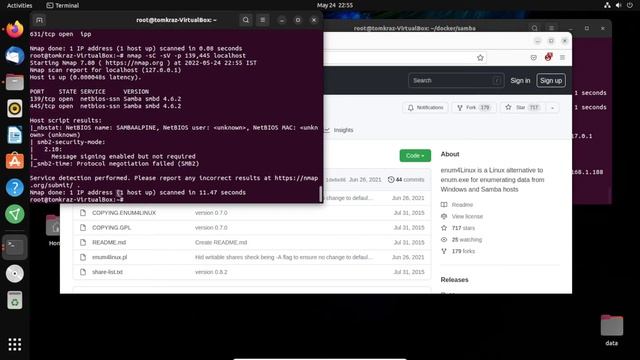Viewport: 640px width, 360px height.
Task: Open the COPYING.GPL file
Action: tap(111, 227)
